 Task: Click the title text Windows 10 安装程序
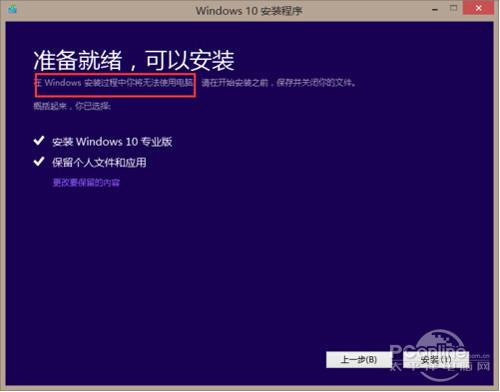(x=249, y=11)
